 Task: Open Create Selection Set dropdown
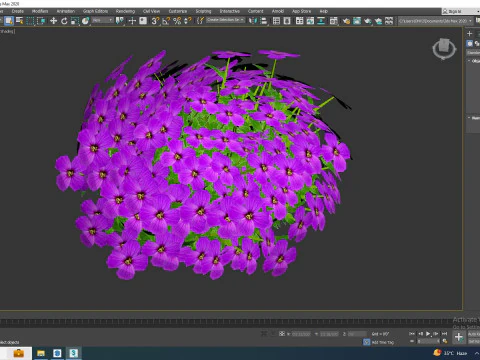click(225, 20)
